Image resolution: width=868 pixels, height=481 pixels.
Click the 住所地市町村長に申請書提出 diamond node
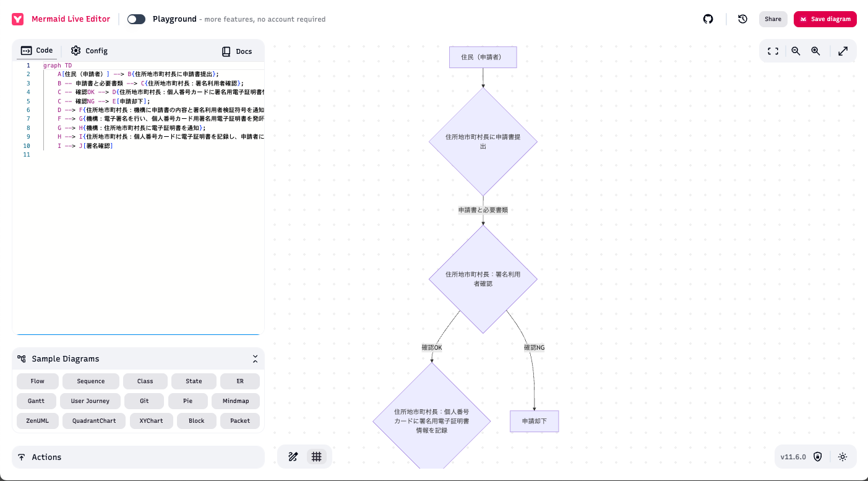click(483, 141)
